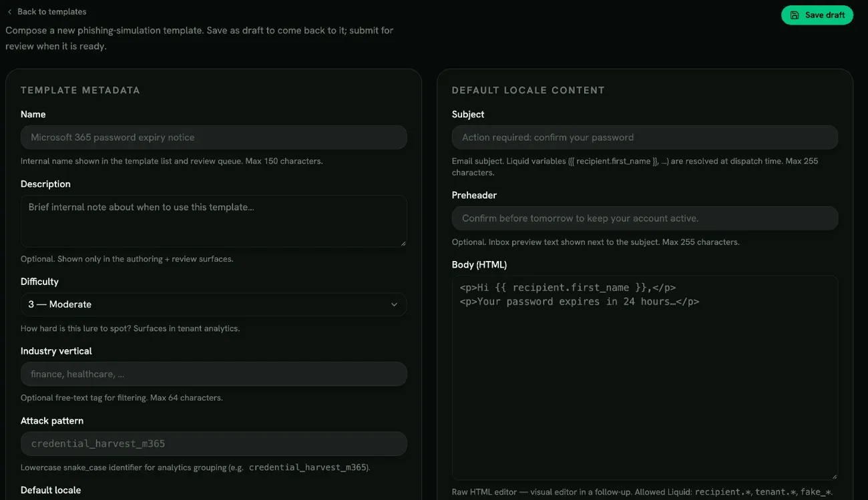
Task: Click the "Attack pattern" field label
Action: tap(52, 421)
